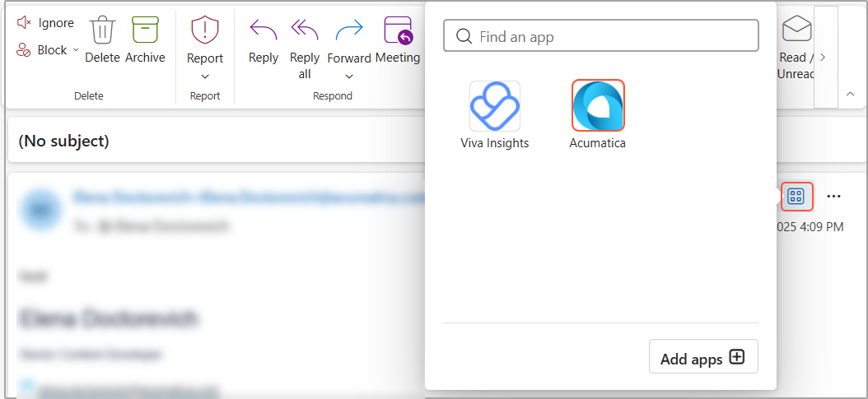Open the Report dropdown chevron
Viewport: 868px width, 399px height.
point(205,77)
